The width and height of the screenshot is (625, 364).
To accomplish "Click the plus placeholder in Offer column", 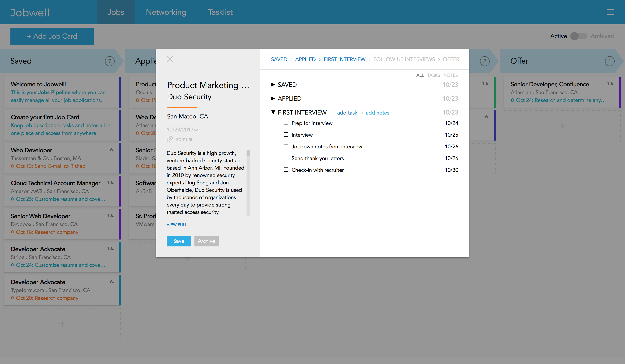I will 562,126.
